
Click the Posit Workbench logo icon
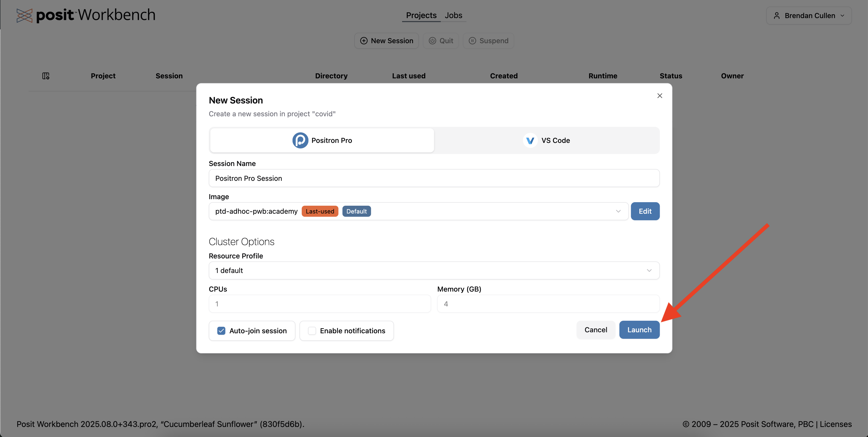pyautogui.click(x=24, y=16)
